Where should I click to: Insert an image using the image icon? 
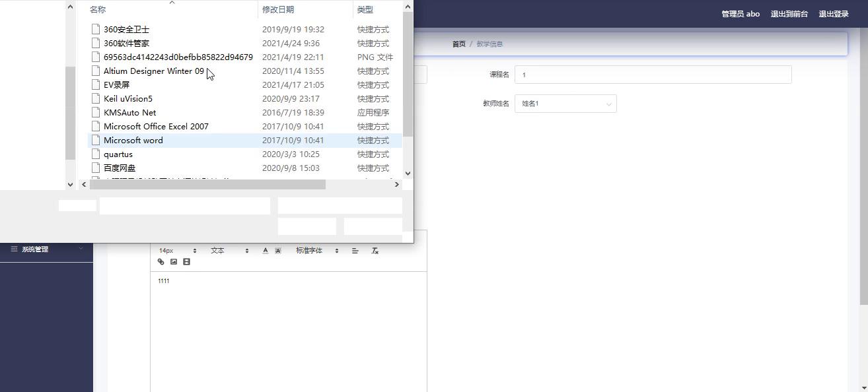174,262
